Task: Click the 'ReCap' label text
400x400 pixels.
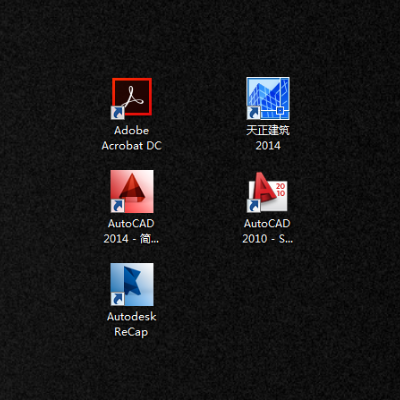Action: coord(131,332)
